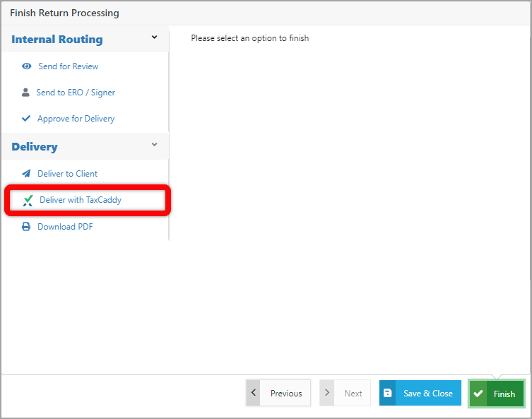Viewport: 532px width, 419px height.
Task: Click the paper plane icon for Deliver to Client
Action: [26, 174]
